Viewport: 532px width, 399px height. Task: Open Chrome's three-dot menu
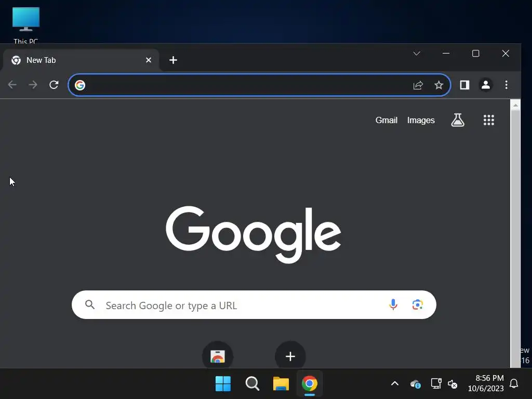pyautogui.click(x=506, y=85)
